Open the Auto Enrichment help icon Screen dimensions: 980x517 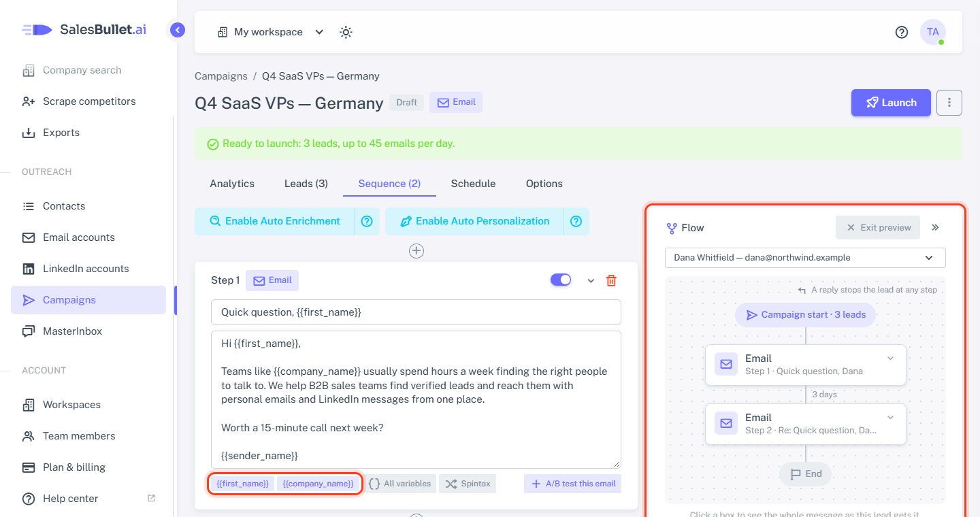(367, 221)
